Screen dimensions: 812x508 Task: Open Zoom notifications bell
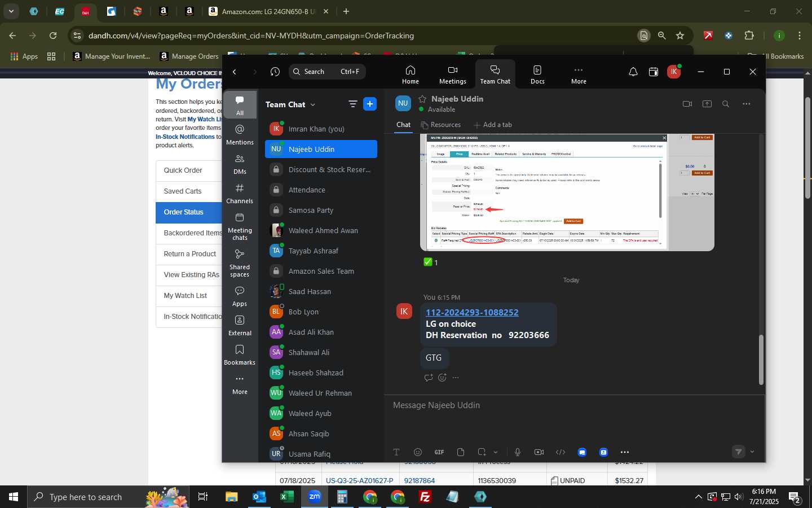(633, 72)
